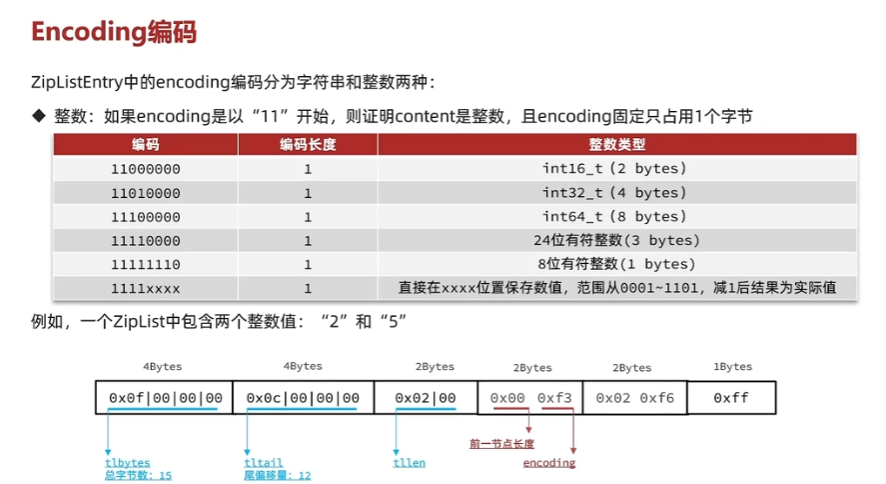886x484 pixels.
Task: Click the length "1" in the 11111110 row
Action: tap(308, 264)
